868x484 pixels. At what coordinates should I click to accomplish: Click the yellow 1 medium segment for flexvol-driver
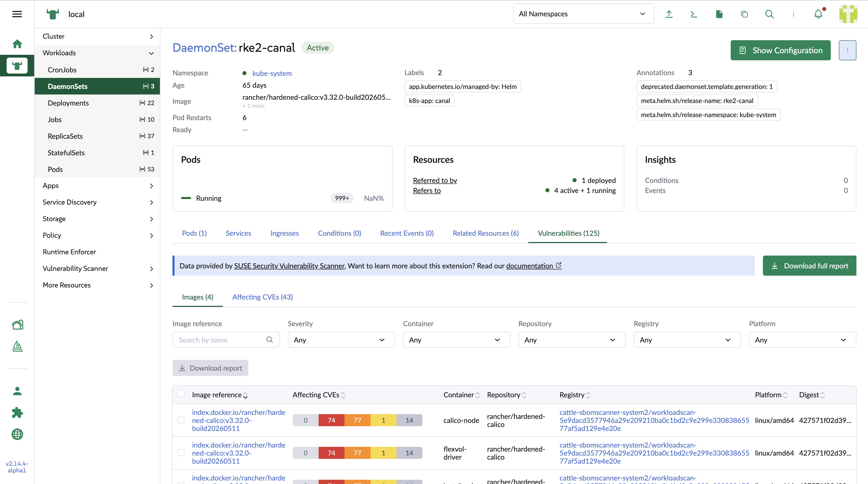point(383,453)
